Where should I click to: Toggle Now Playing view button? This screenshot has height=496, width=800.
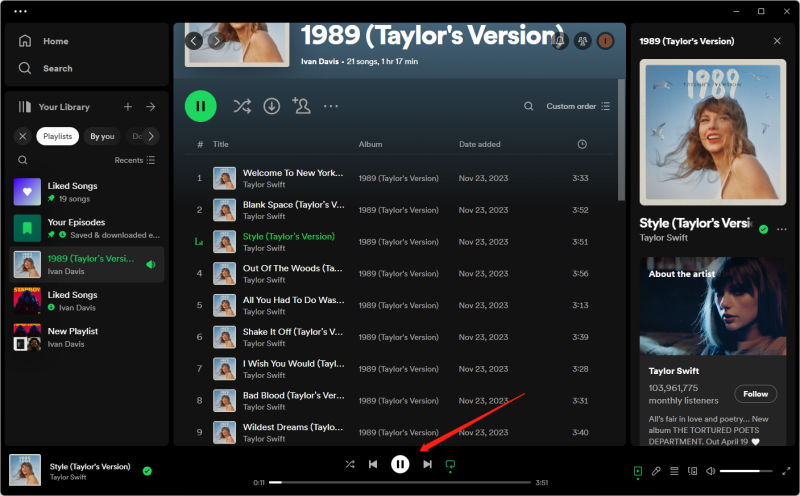638,472
